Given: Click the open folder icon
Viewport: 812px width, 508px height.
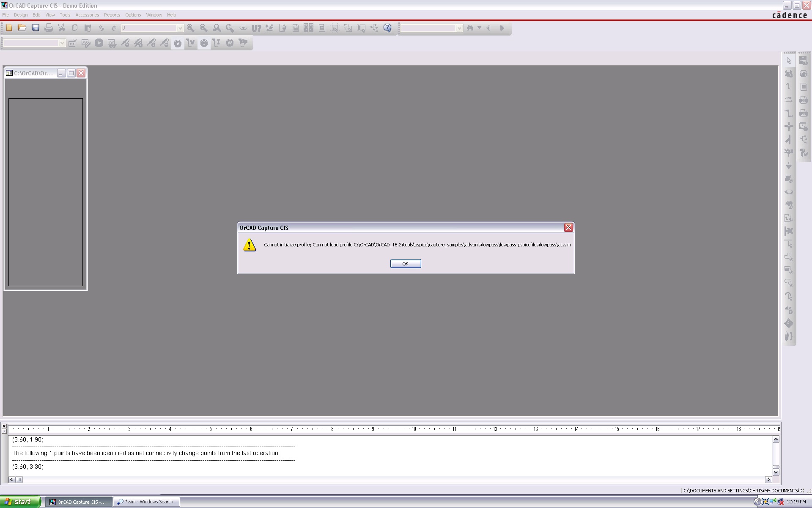Looking at the screenshot, I should [x=22, y=28].
